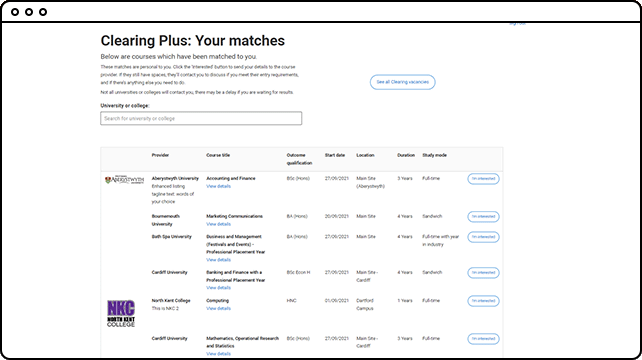View details of Mathematics, Operational Research course
The image size is (642, 360).
pyautogui.click(x=218, y=354)
